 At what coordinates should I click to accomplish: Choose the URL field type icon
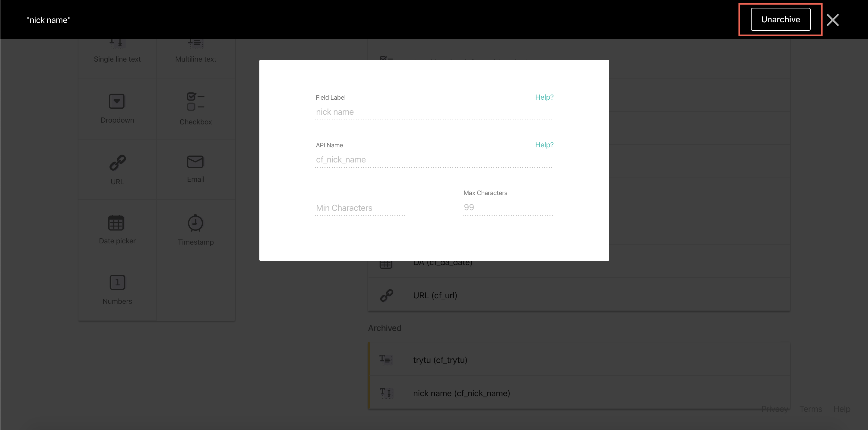[x=117, y=162]
